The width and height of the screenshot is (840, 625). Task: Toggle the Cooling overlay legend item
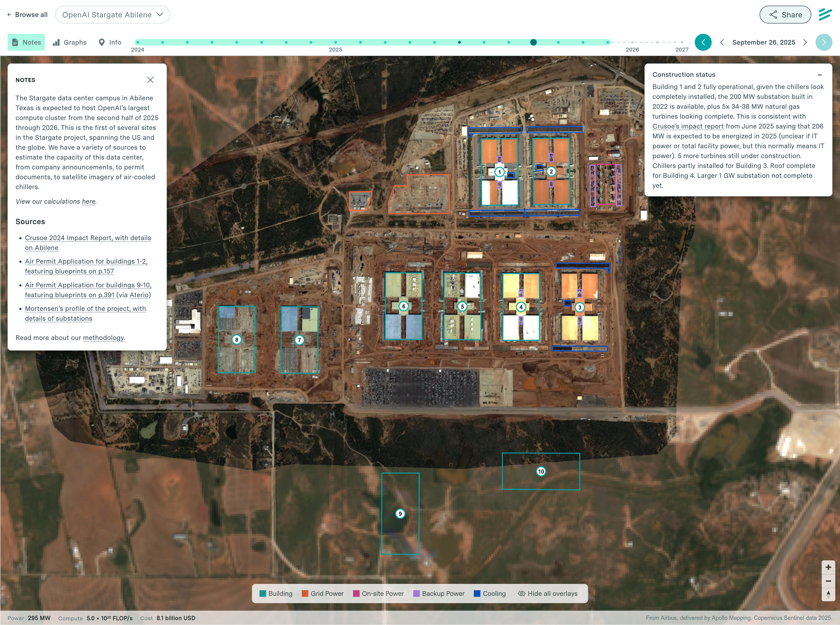tap(490, 594)
